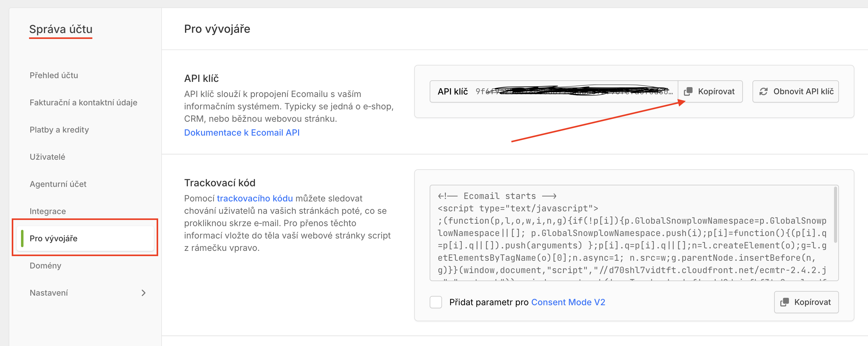This screenshot has width=868, height=346.
Task: Click the copy icon beside the API key
Action: click(x=688, y=91)
